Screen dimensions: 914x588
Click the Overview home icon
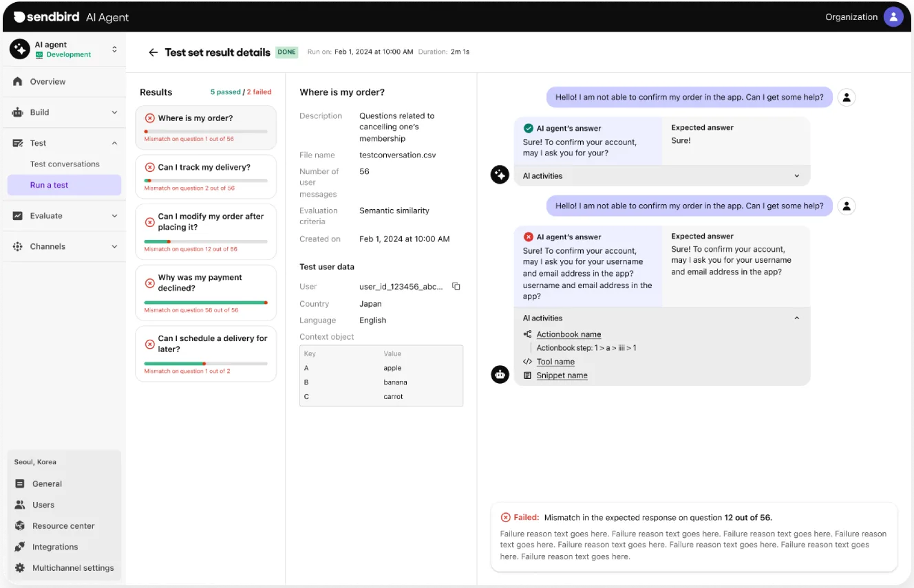click(x=18, y=81)
